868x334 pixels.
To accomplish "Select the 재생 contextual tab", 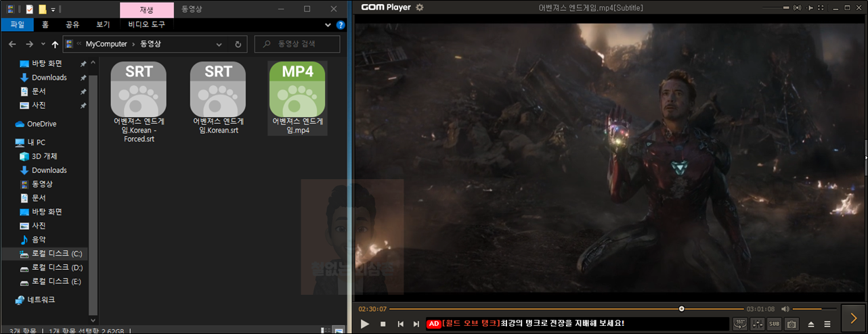I will pyautogui.click(x=146, y=9).
